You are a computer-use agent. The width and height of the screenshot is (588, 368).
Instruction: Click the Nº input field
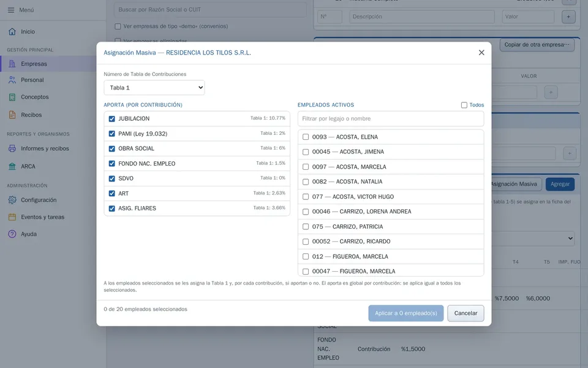click(x=330, y=17)
